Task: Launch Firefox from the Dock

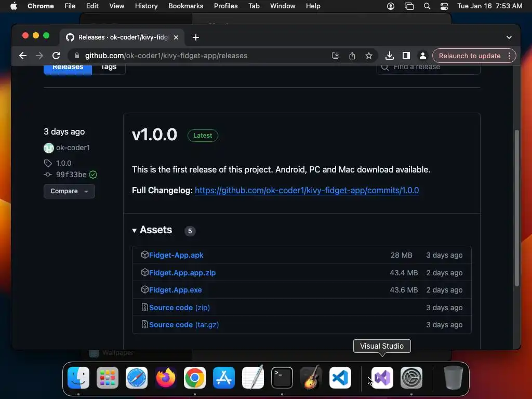Action: [x=166, y=378]
